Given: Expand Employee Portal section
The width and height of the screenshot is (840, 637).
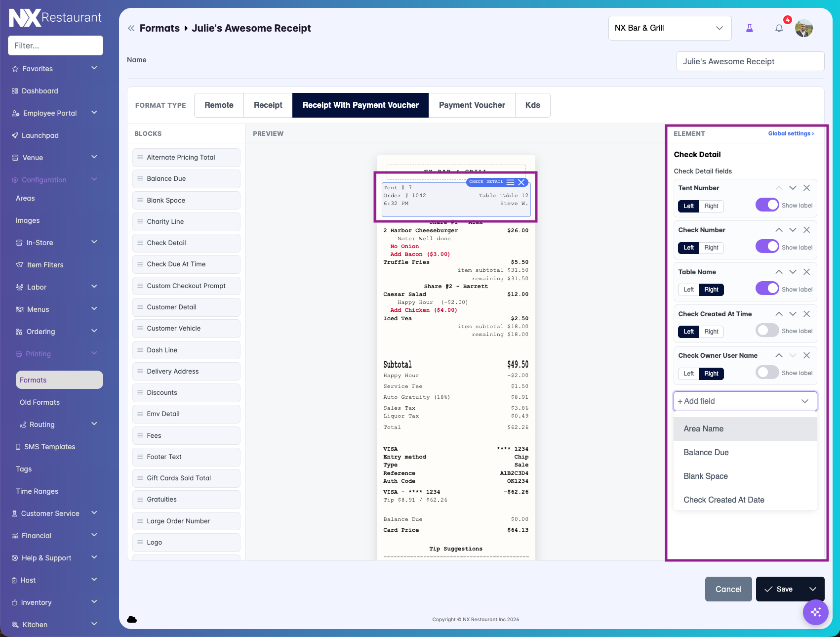Looking at the screenshot, I should point(94,113).
